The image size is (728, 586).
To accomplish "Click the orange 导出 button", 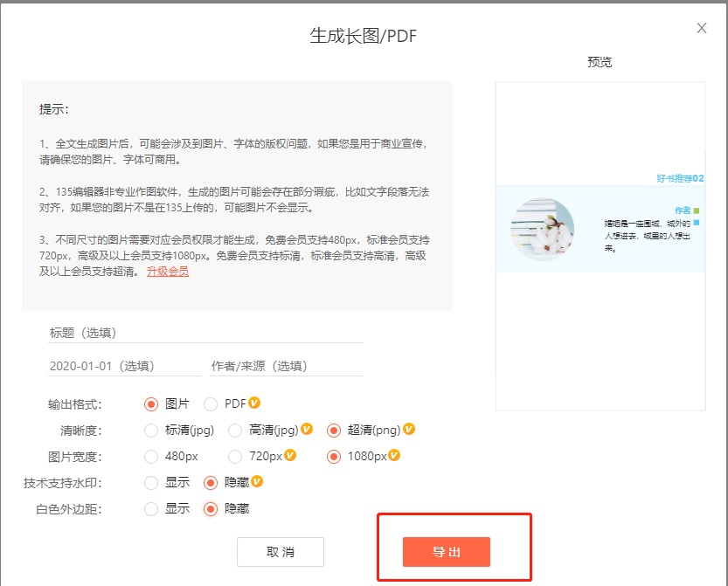I will point(446,552).
